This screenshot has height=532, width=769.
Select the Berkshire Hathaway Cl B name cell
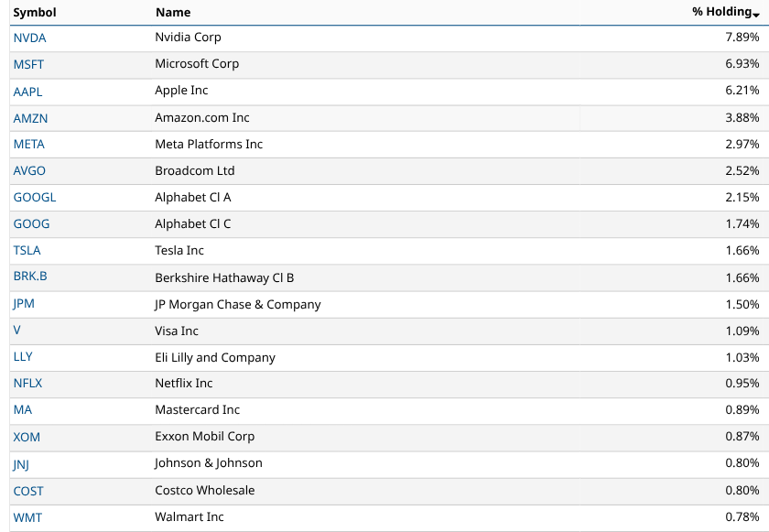[365, 277]
